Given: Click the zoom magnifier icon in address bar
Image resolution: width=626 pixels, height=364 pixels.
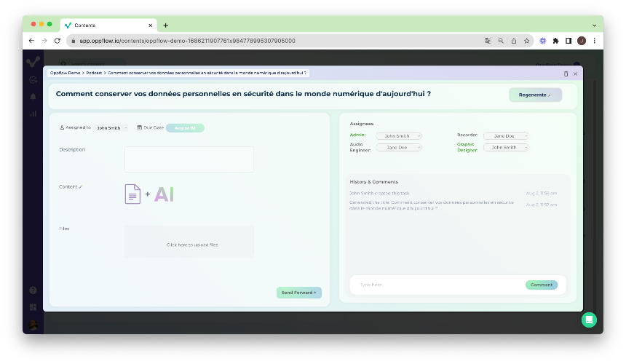Looking at the screenshot, I should pyautogui.click(x=501, y=41).
